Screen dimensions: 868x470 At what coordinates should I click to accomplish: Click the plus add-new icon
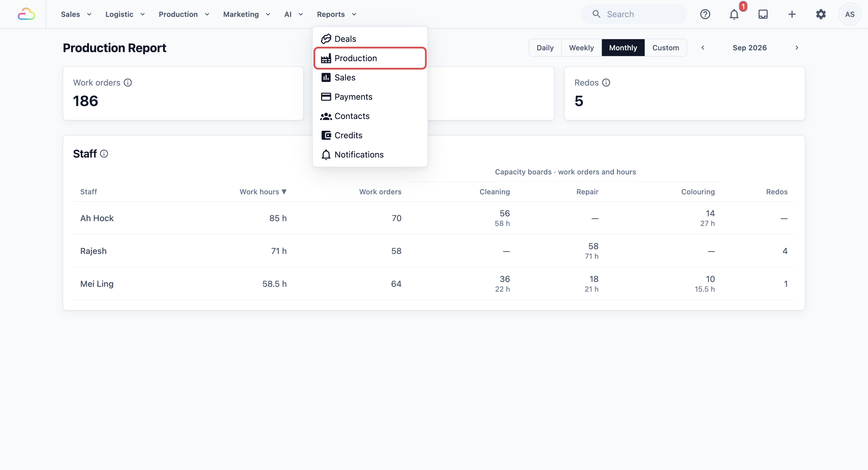pos(792,14)
